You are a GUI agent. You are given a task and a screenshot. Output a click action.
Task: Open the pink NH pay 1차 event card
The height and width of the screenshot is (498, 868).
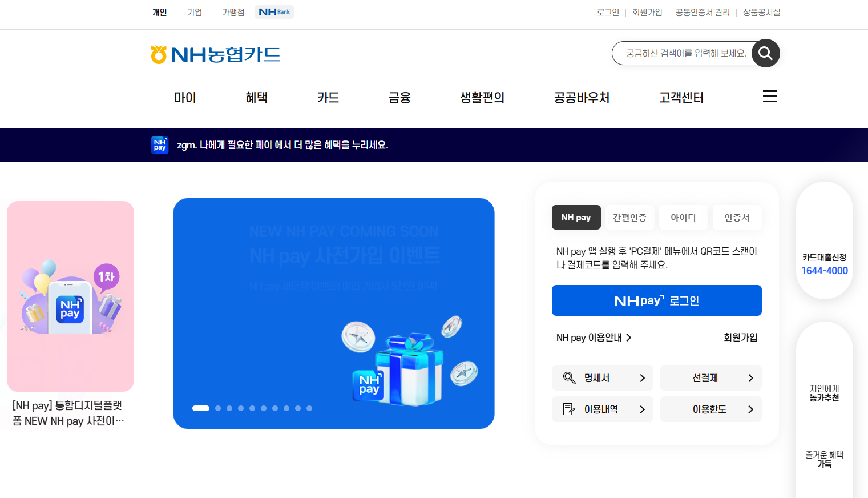[70, 296]
